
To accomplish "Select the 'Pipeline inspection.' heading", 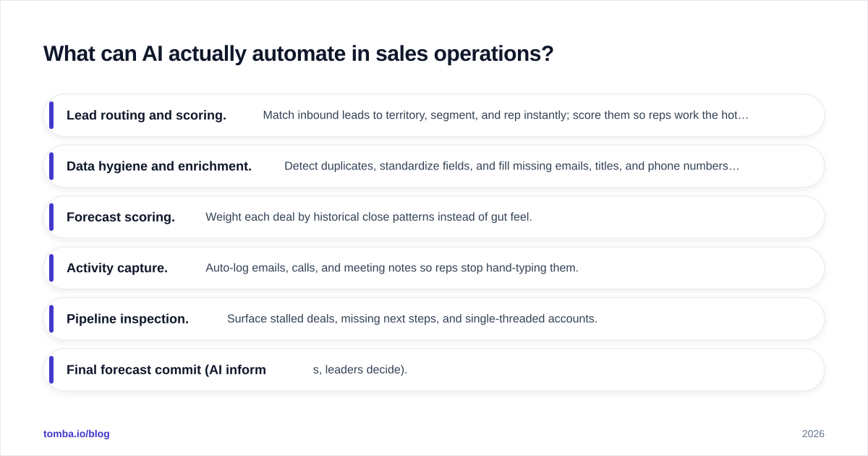I will pyautogui.click(x=127, y=318).
